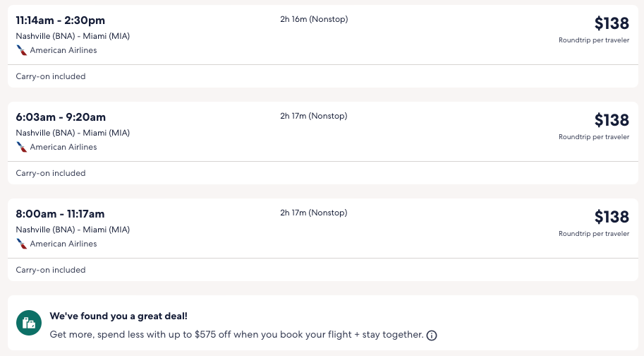This screenshot has height=356, width=644.
Task: Click the green flight + stay deal icon
Action: 29,324
